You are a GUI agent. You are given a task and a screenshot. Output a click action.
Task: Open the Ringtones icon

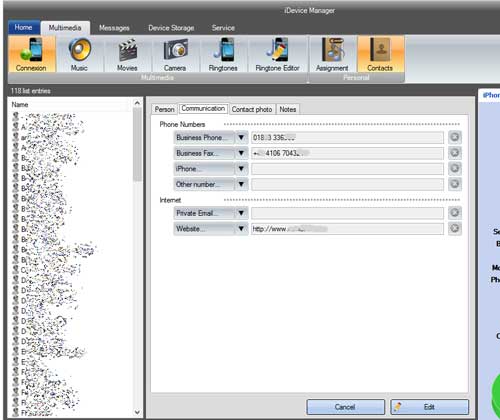pos(223,54)
